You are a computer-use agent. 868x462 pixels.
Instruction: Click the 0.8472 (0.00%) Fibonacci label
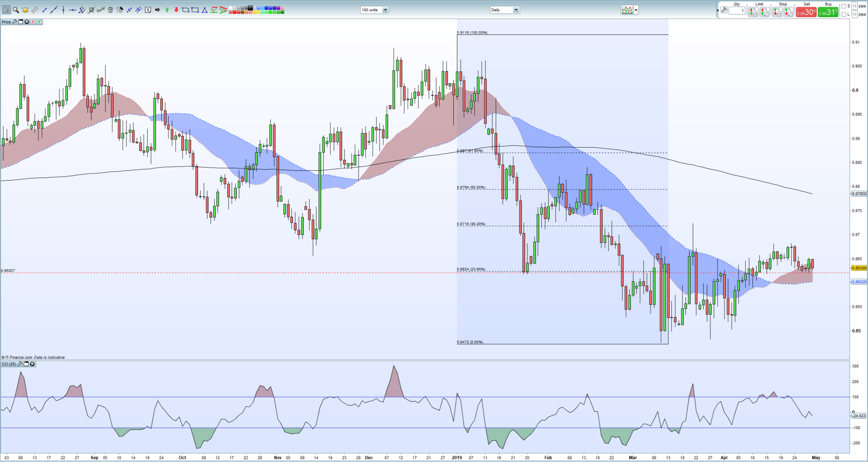[x=470, y=342]
